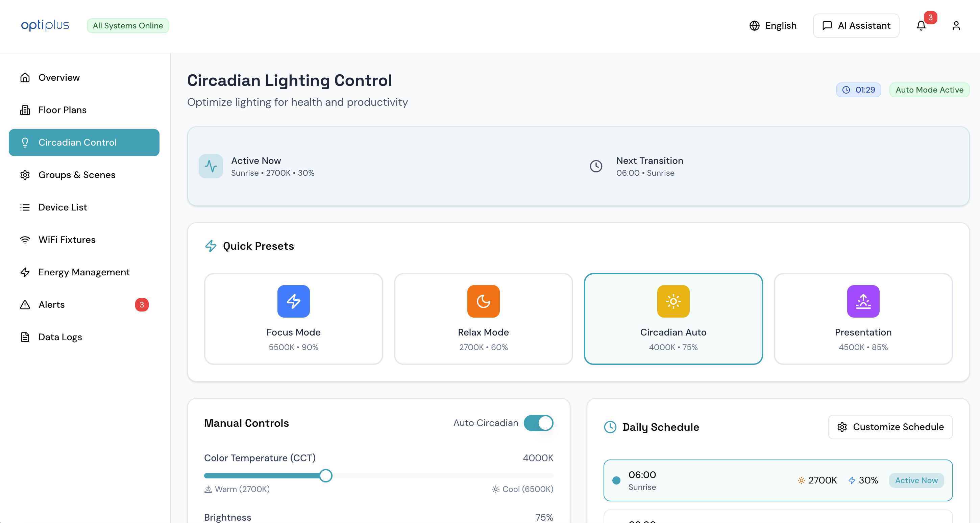Click the Focus Mode lightning icon
This screenshot has width=980, height=523.
(293, 301)
